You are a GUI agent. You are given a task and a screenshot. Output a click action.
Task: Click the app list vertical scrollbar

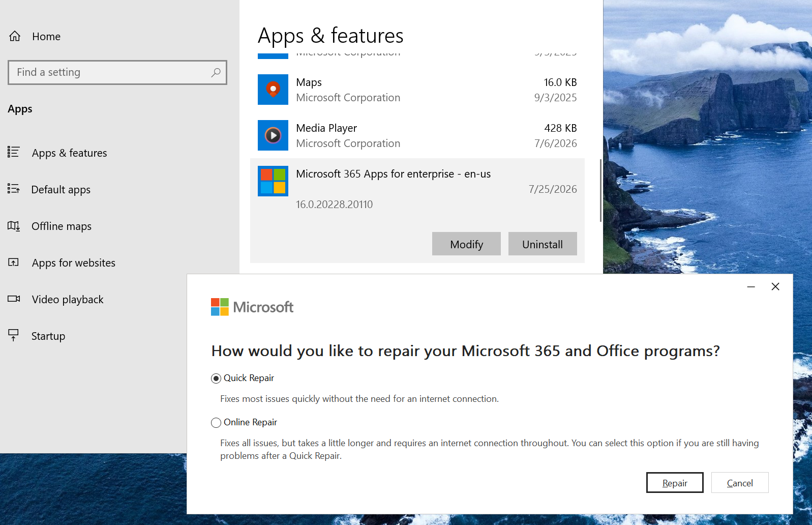[x=600, y=190]
